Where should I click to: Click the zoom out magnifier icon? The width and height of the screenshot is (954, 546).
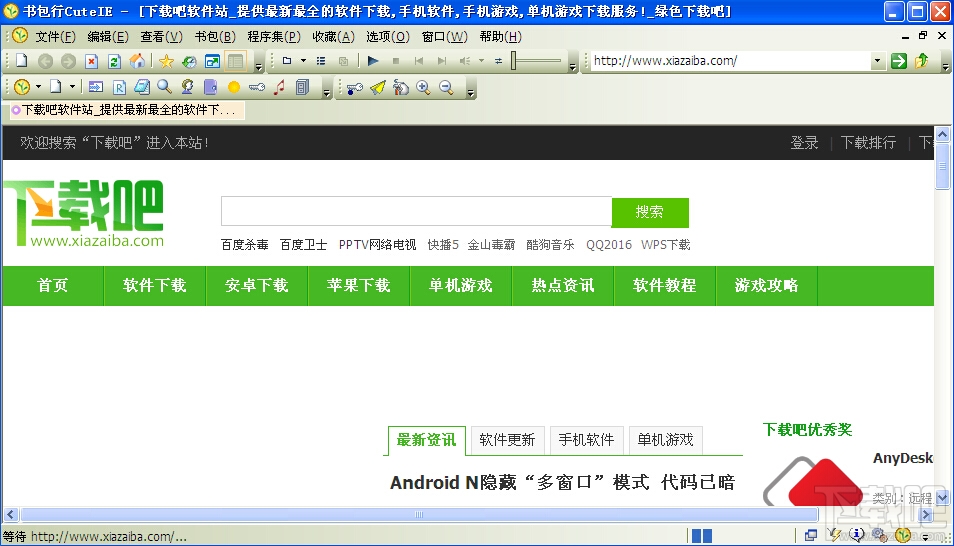(x=447, y=88)
